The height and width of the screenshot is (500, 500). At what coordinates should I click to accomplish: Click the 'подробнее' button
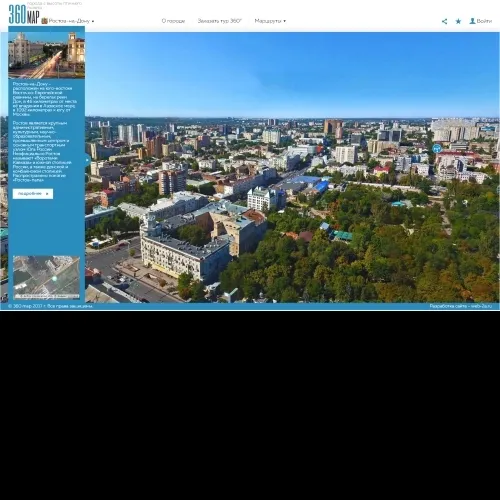[x=33, y=194]
